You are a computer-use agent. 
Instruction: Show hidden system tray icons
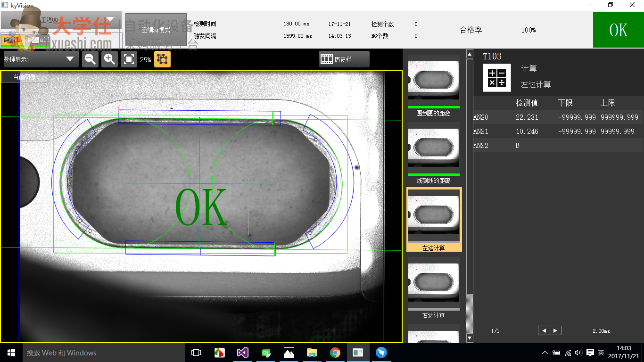545,353
